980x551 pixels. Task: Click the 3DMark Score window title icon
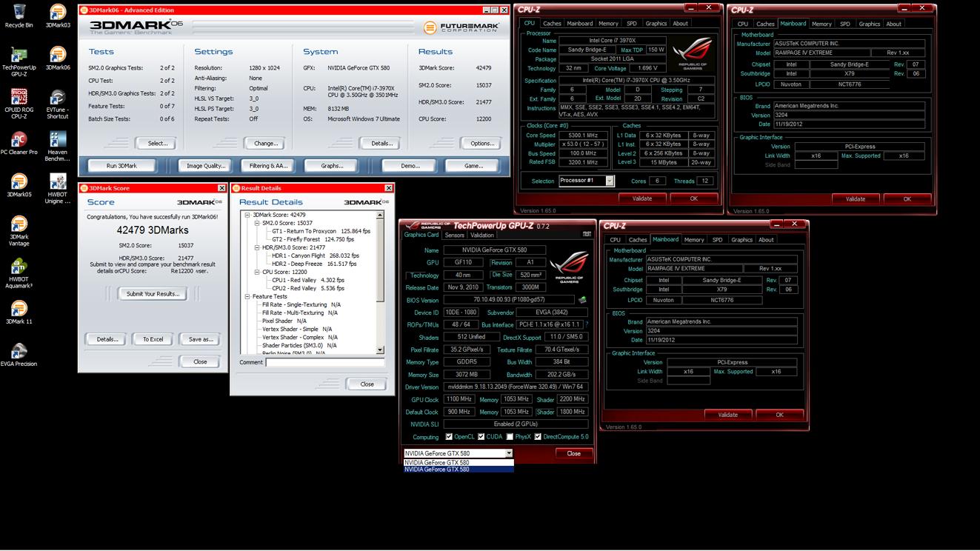tap(84, 188)
